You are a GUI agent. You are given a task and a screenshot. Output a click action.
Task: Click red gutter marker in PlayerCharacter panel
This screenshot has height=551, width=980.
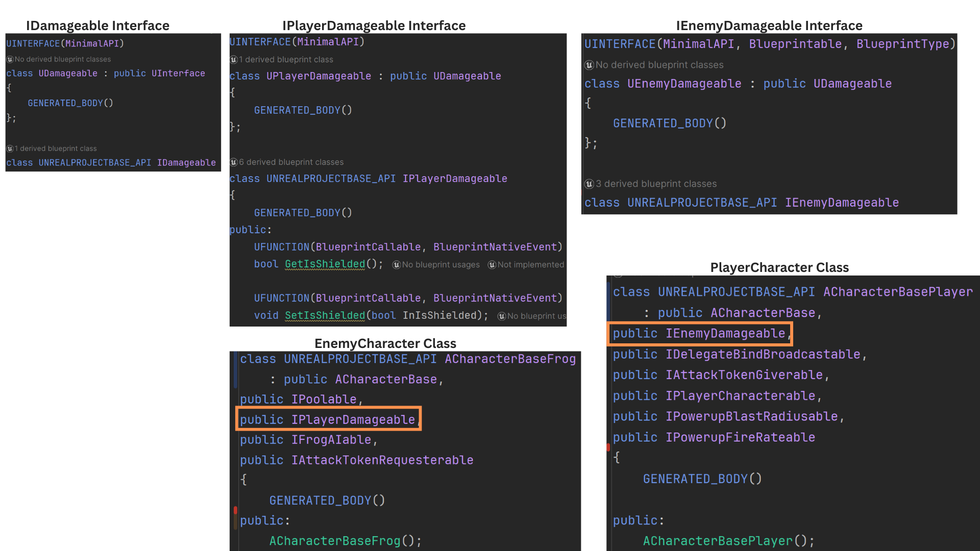tap(608, 447)
